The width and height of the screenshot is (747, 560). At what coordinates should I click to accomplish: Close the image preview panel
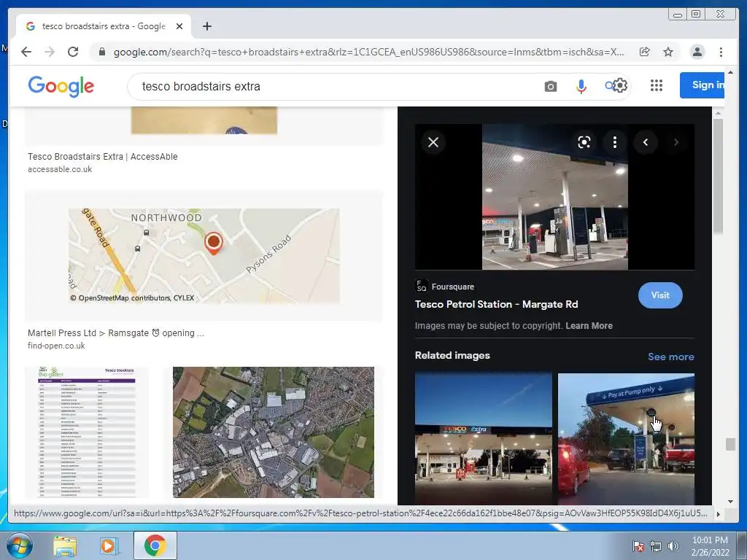tap(433, 142)
